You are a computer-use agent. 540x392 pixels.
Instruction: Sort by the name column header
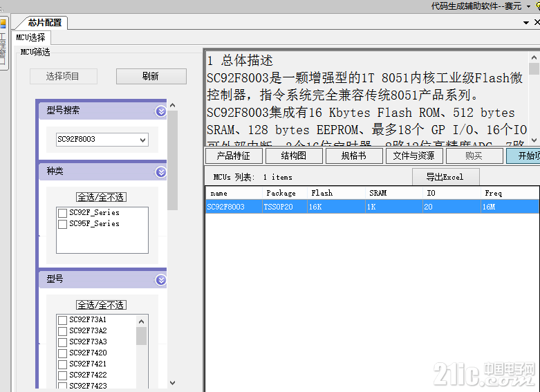pos(234,194)
